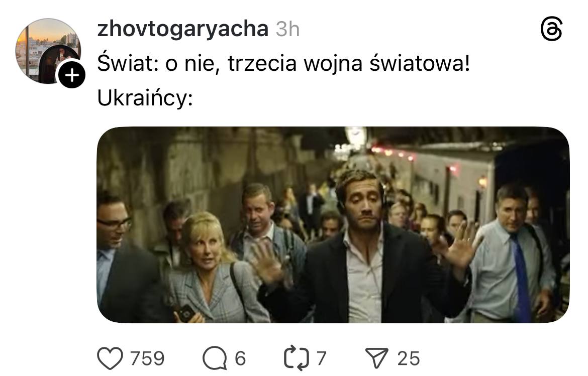This screenshot has height=376, width=588.
Task: Click the 'Ukraińcy:' text line
Action: [145, 98]
